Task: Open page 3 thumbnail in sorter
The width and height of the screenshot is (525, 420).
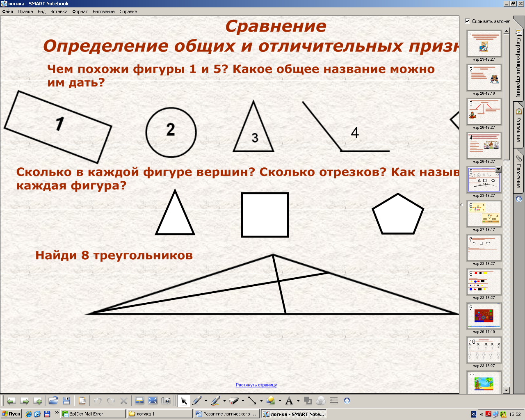Action: coord(484,112)
